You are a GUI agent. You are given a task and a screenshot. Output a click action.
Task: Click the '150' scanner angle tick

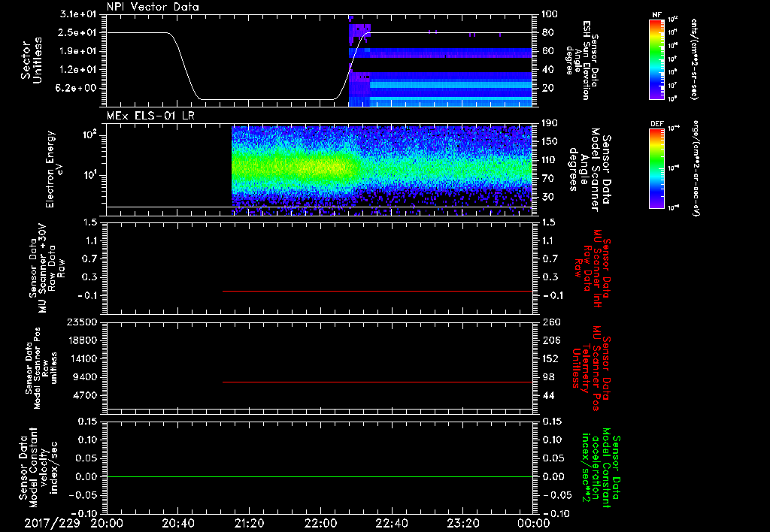click(550, 142)
